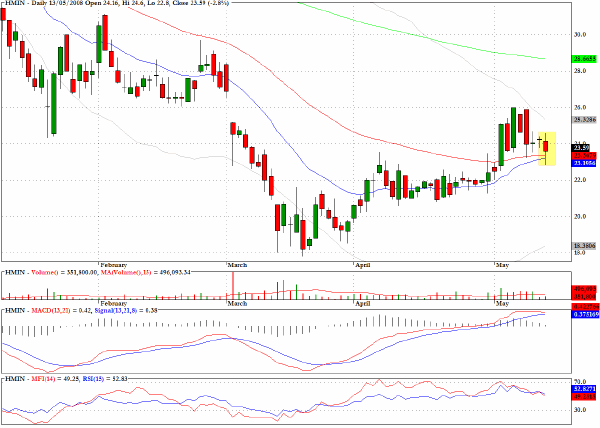Select the grey 25.3286 upper band tag
Image resolution: width=600 pixels, height=428 pixels.
584,120
